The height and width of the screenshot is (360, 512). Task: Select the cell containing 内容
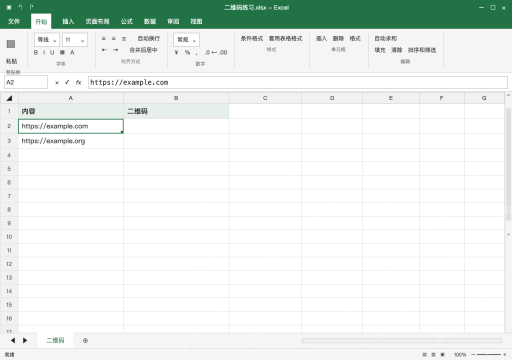pos(71,111)
